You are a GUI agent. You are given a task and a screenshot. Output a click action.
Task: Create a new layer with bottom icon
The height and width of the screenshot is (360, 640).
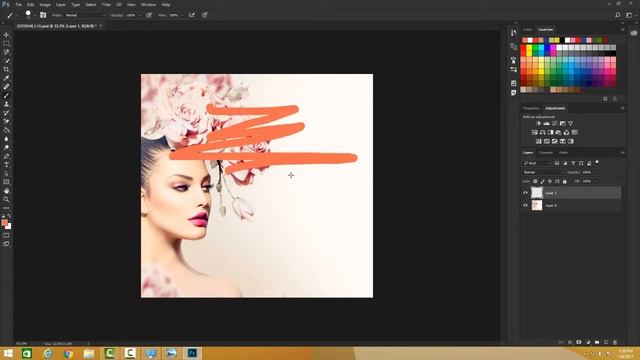click(606, 342)
